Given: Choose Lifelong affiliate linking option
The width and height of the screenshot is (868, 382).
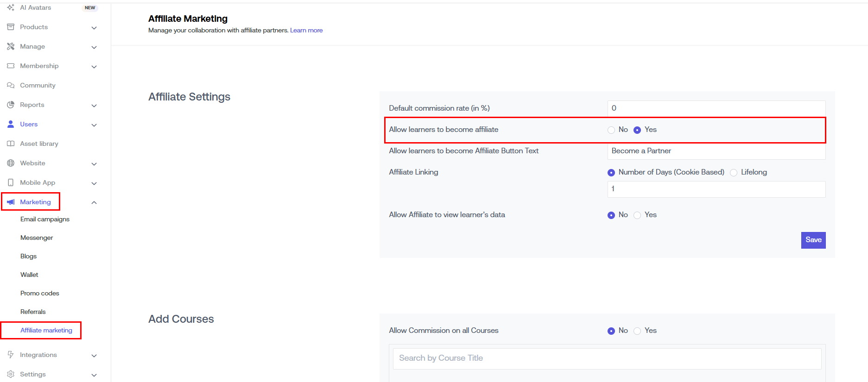Looking at the screenshot, I should coord(734,173).
